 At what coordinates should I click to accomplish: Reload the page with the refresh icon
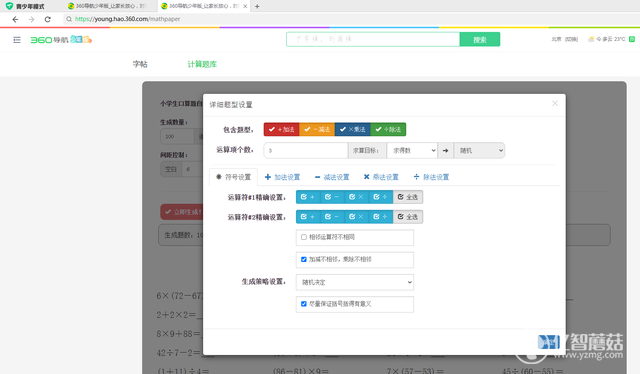[48, 19]
